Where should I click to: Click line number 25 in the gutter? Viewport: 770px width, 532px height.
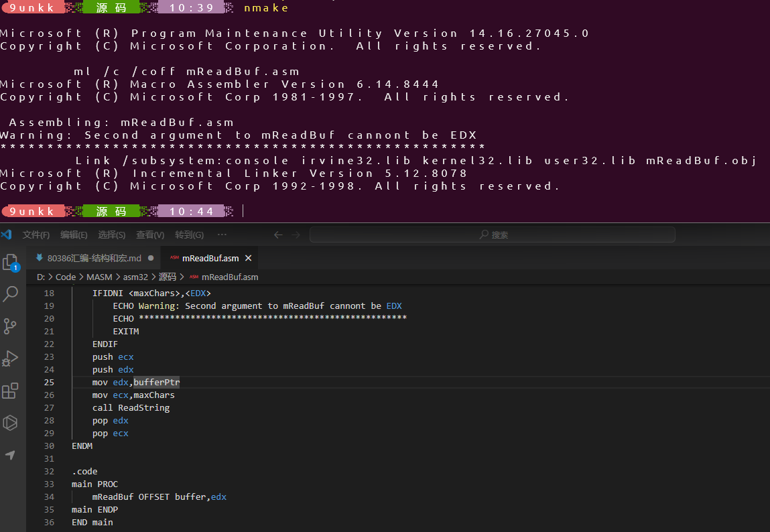click(x=49, y=383)
